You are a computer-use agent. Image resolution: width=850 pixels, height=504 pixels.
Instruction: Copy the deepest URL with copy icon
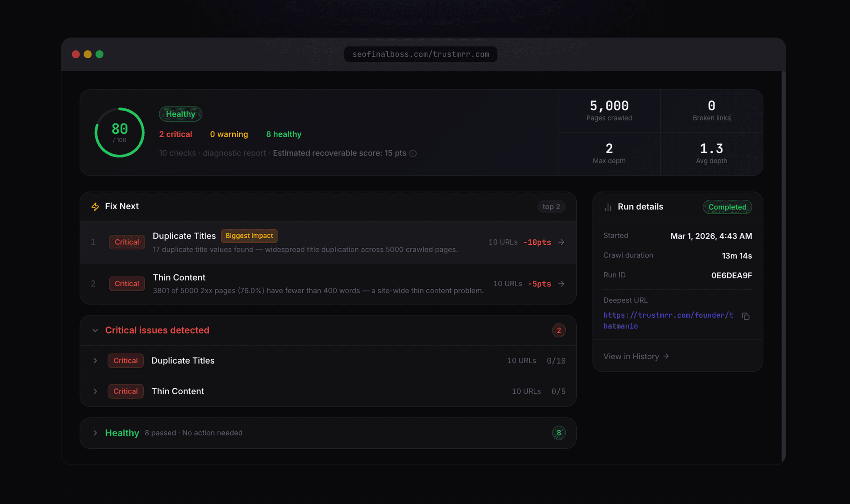pos(746,316)
